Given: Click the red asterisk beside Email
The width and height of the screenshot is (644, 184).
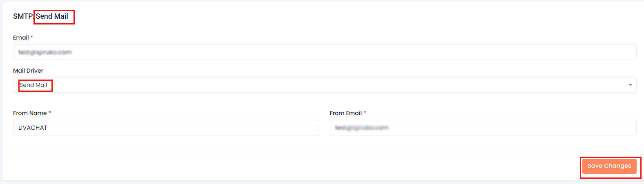Looking at the screenshot, I should click(x=32, y=37).
